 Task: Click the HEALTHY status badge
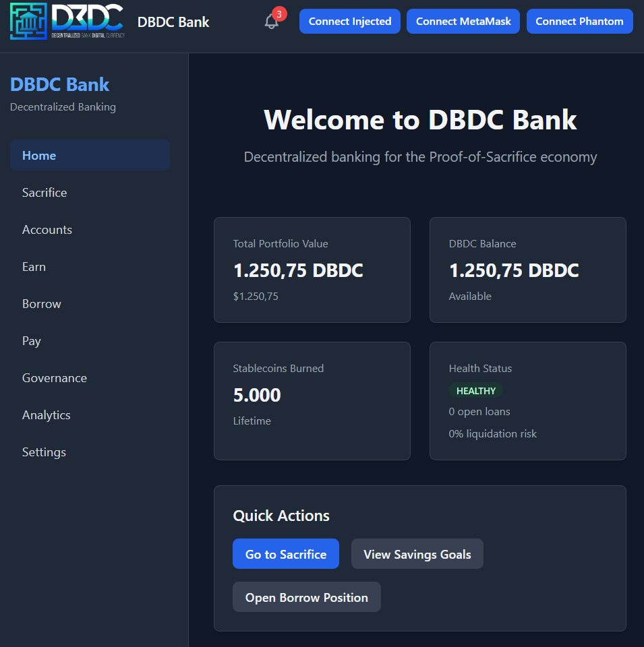point(476,390)
